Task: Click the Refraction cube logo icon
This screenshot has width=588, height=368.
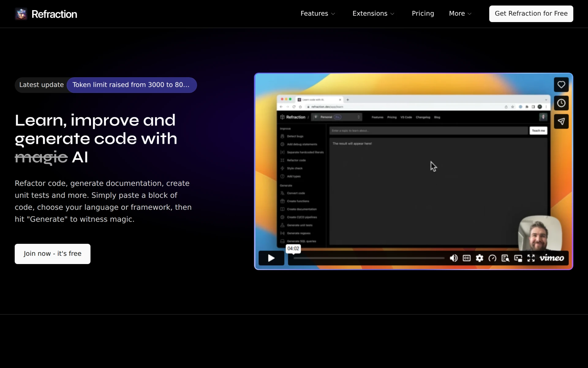Action: pos(21,14)
